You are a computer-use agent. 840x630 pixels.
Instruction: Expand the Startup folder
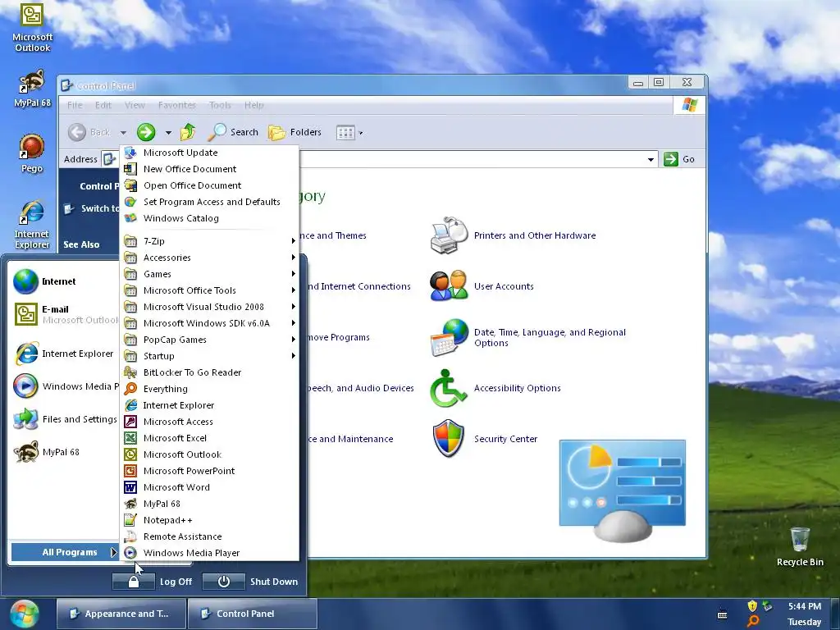tap(209, 356)
